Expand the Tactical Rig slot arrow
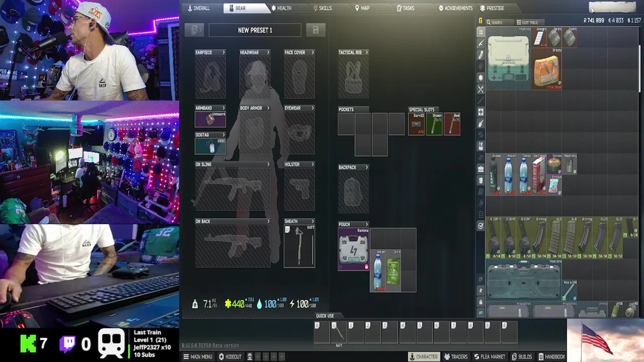644x362 pixels. coord(366,52)
